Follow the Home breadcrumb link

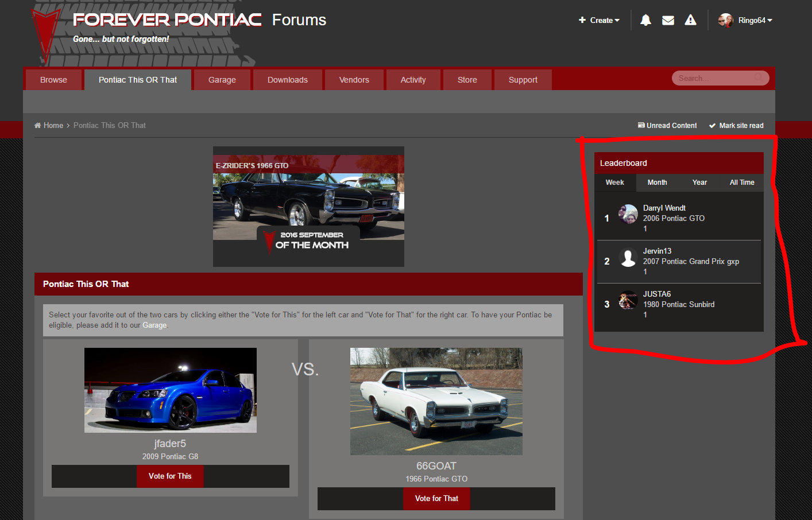coord(53,125)
